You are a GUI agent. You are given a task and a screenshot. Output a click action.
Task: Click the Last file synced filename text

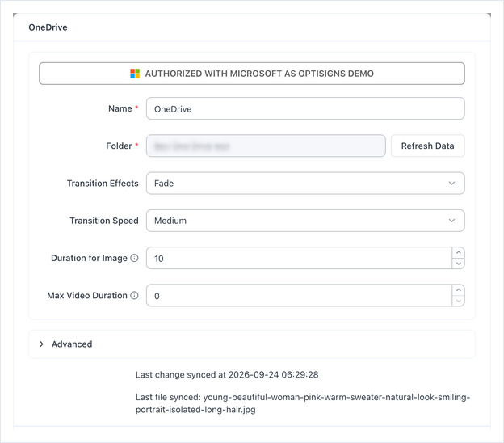tap(302, 403)
